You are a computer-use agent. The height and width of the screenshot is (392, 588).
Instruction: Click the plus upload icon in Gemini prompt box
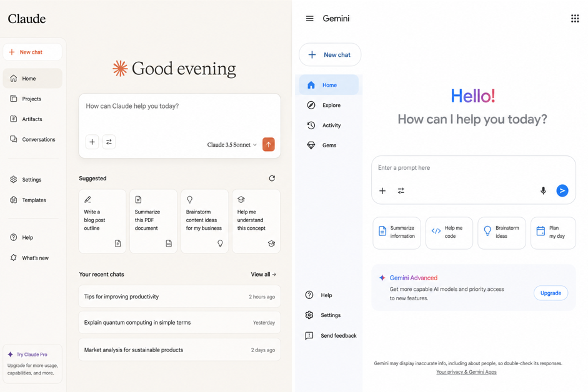pyautogui.click(x=382, y=191)
